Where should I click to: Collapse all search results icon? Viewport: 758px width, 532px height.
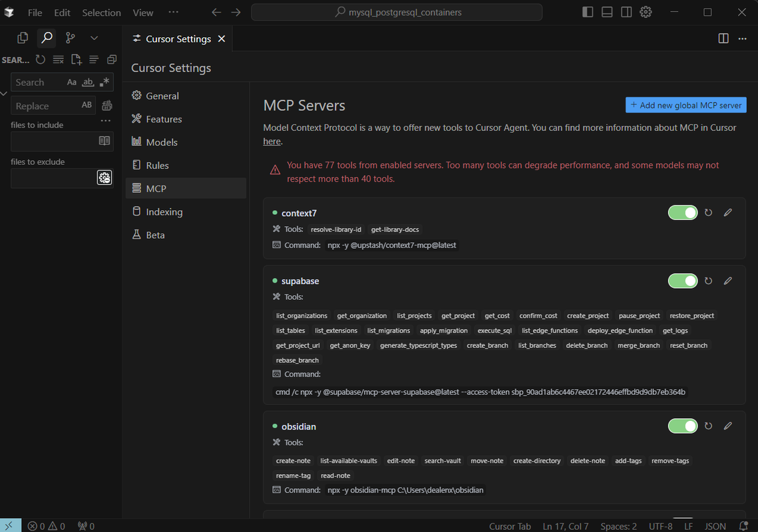[112, 59]
